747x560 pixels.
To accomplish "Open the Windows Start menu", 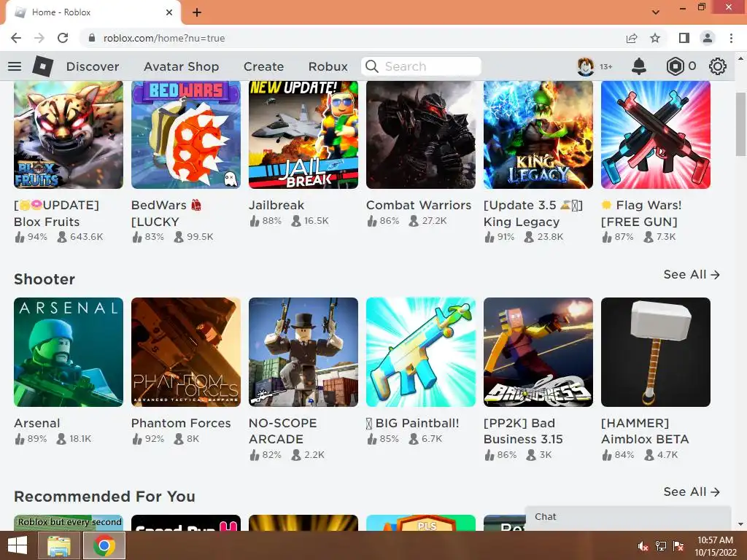I will pos(18,545).
